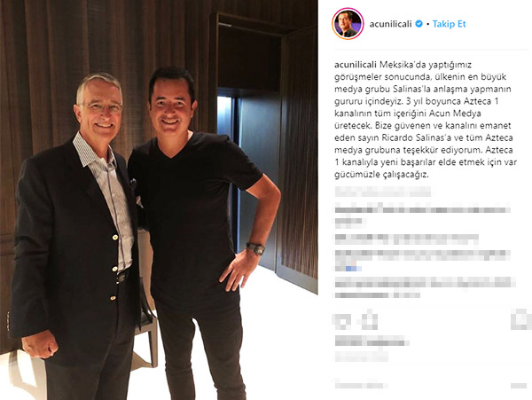532x400 pixels.
Task: Open the acunilicali profile avatar
Action: 348,24
